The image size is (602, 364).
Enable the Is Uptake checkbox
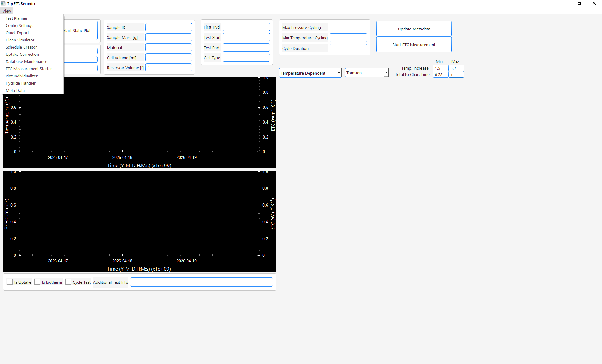coord(10,282)
